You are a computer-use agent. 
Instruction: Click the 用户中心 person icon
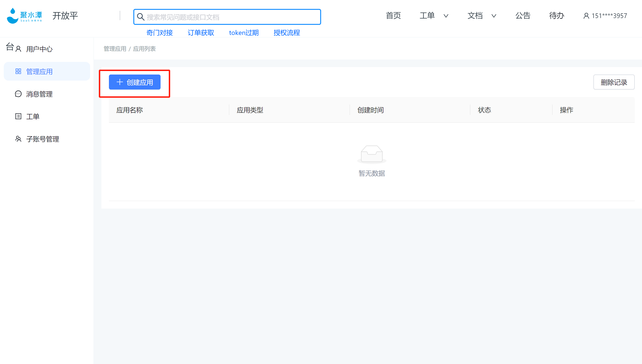point(18,49)
